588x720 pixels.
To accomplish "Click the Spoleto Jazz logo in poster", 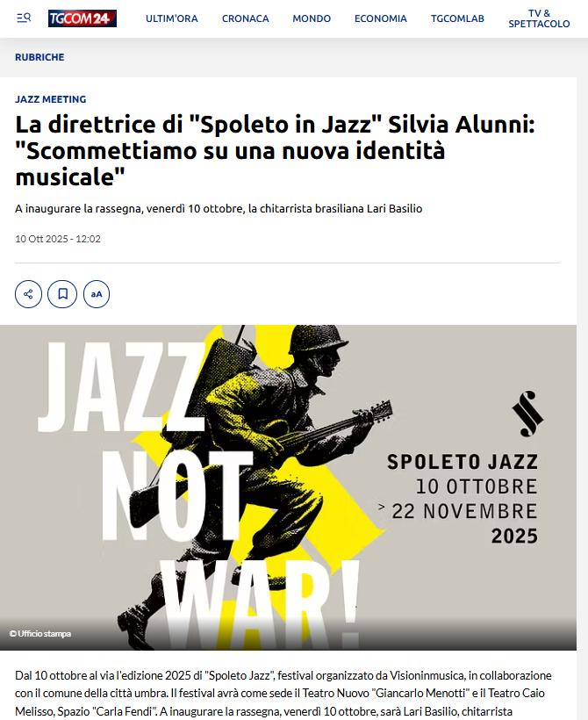I will (x=527, y=414).
